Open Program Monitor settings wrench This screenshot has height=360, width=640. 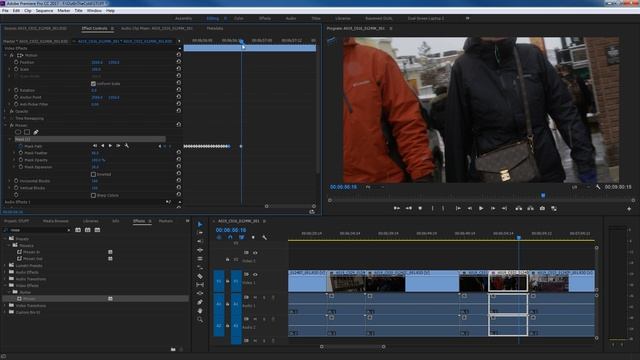598,187
